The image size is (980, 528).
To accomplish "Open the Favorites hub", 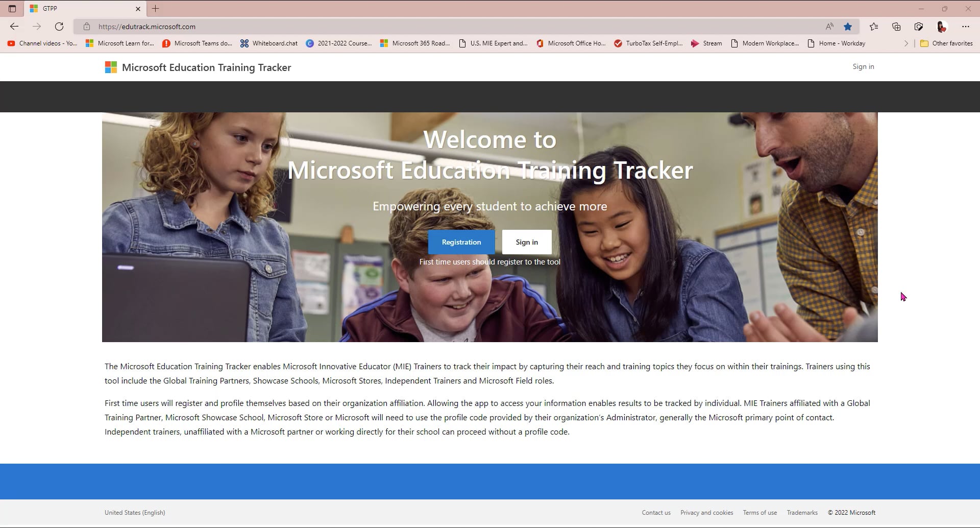I will pyautogui.click(x=874, y=26).
